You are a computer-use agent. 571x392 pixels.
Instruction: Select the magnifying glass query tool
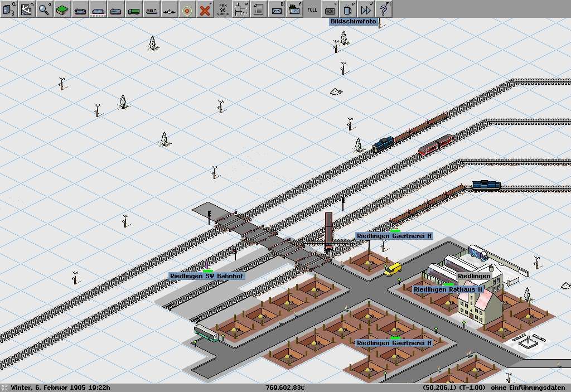tap(45, 9)
